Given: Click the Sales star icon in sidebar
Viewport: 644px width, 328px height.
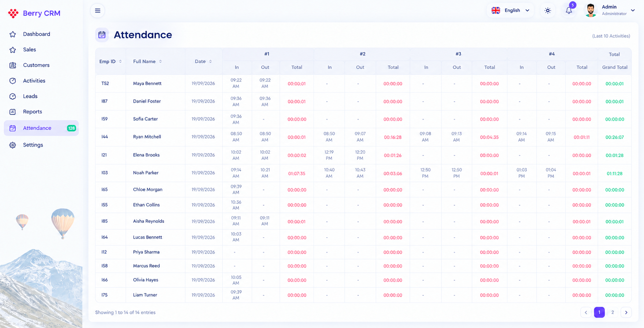Looking at the screenshot, I should coord(13,50).
